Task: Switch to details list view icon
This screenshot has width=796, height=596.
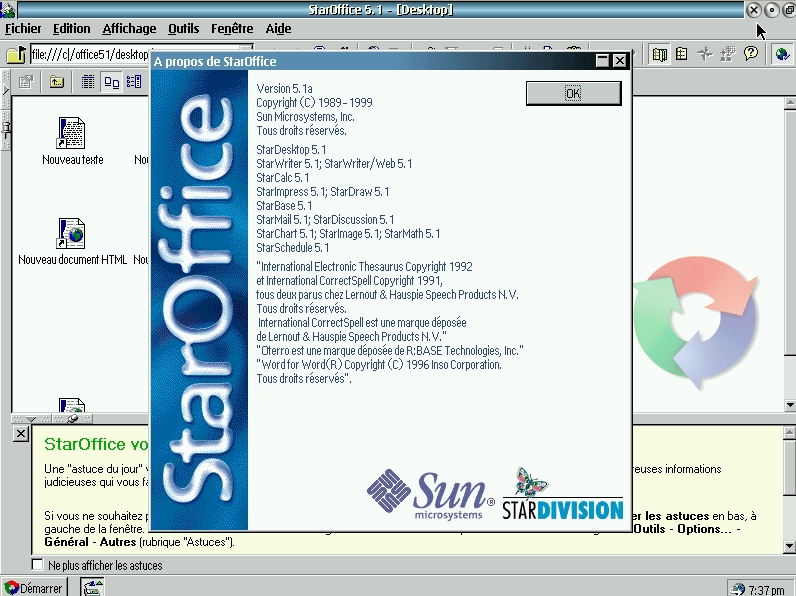Action: (x=88, y=82)
